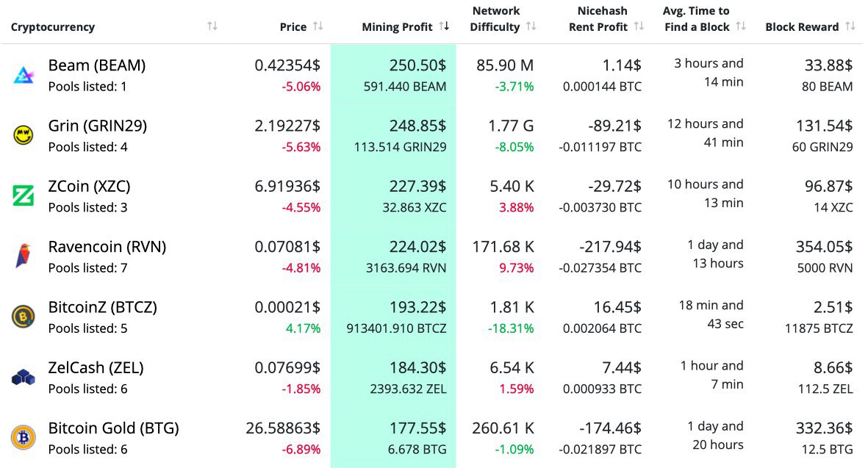868x468 pixels.
Task: Sort by Cryptocurrency name arrows
Action: point(212,26)
